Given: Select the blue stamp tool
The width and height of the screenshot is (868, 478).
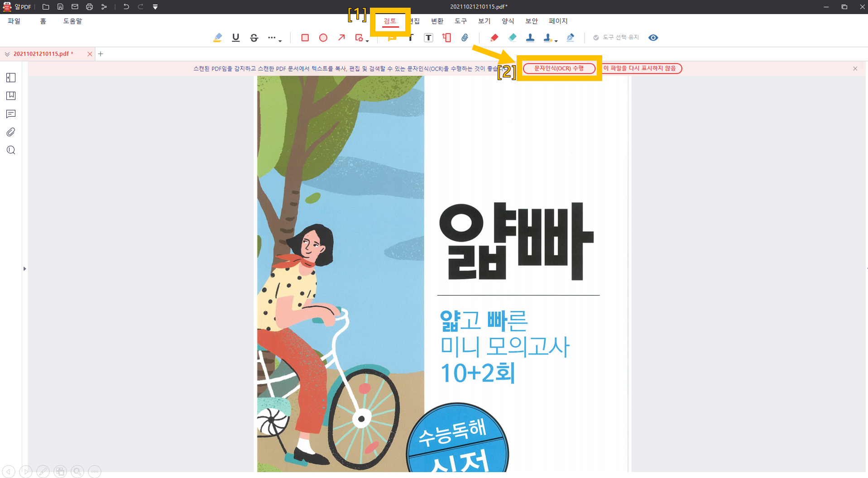Looking at the screenshot, I should pyautogui.click(x=530, y=38).
